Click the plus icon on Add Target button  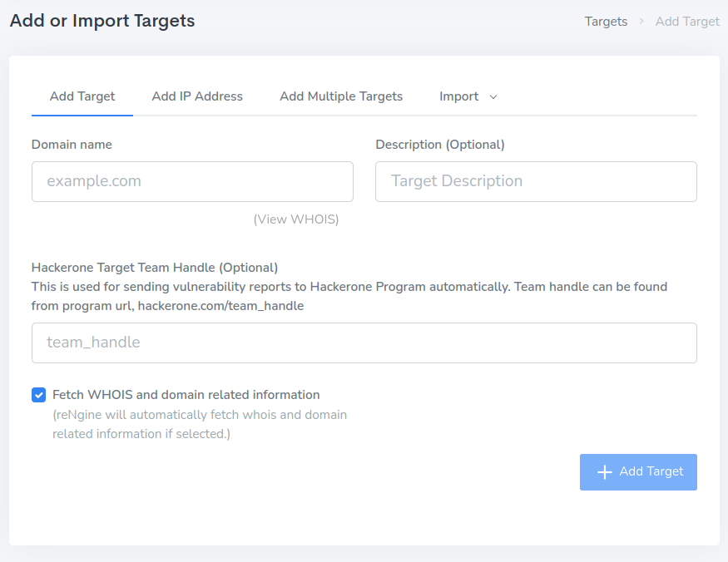point(605,472)
